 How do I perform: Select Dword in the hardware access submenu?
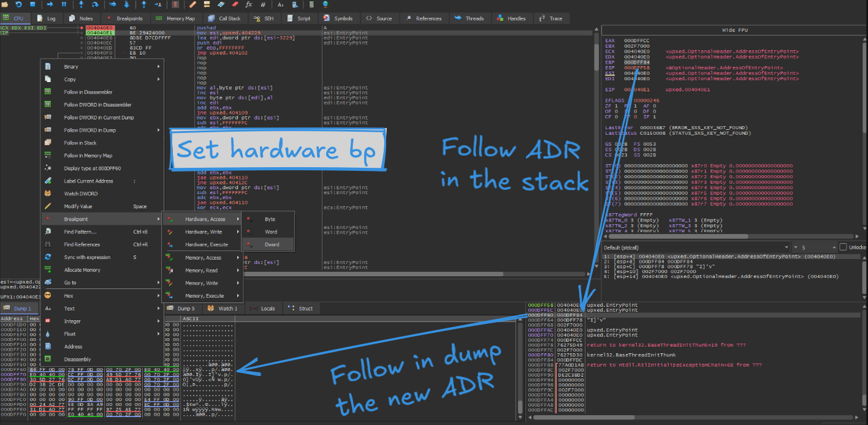pyautogui.click(x=272, y=244)
